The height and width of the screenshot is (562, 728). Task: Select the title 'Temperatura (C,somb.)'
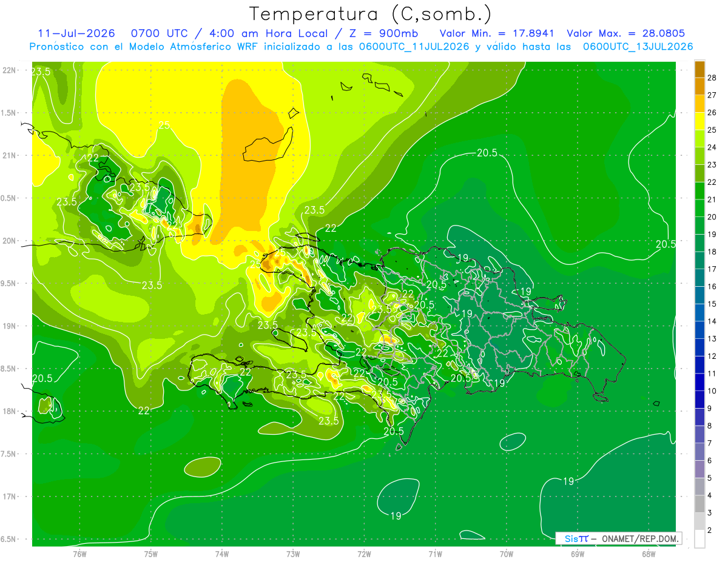[371, 14]
